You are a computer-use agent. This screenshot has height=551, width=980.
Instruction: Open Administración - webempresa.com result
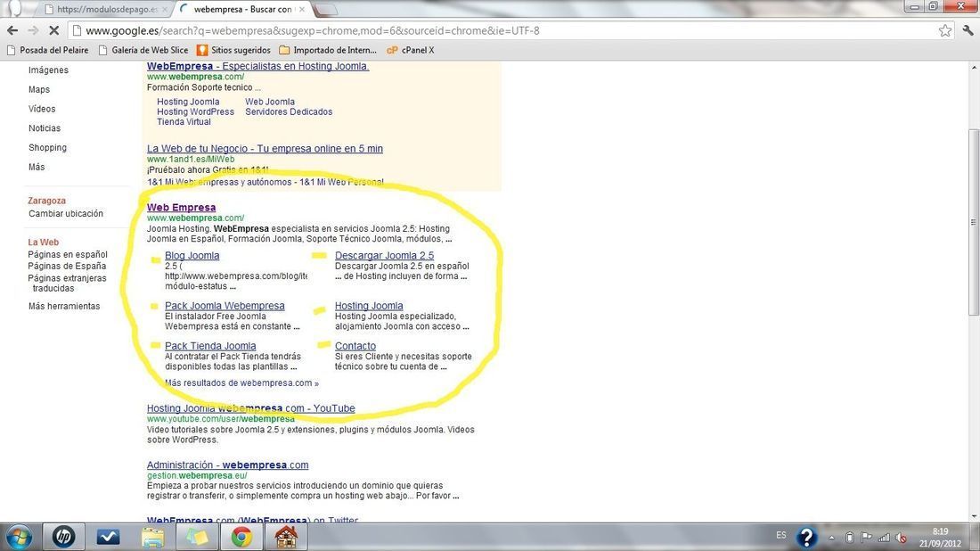pyautogui.click(x=227, y=465)
